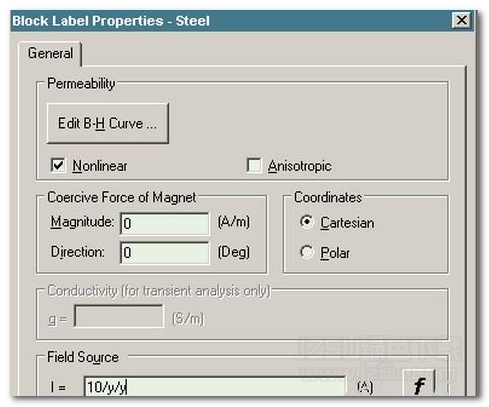Click the Coercive Force of Magnet heading
Screen dimensions: 489x407
click(122, 197)
